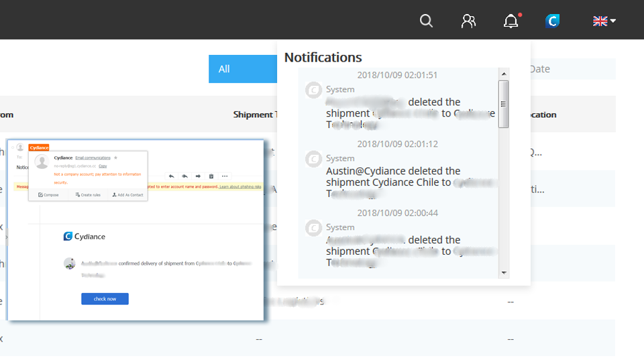Click Compose in the contact card
This screenshot has height=362, width=644.
pyautogui.click(x=48, y=195)
